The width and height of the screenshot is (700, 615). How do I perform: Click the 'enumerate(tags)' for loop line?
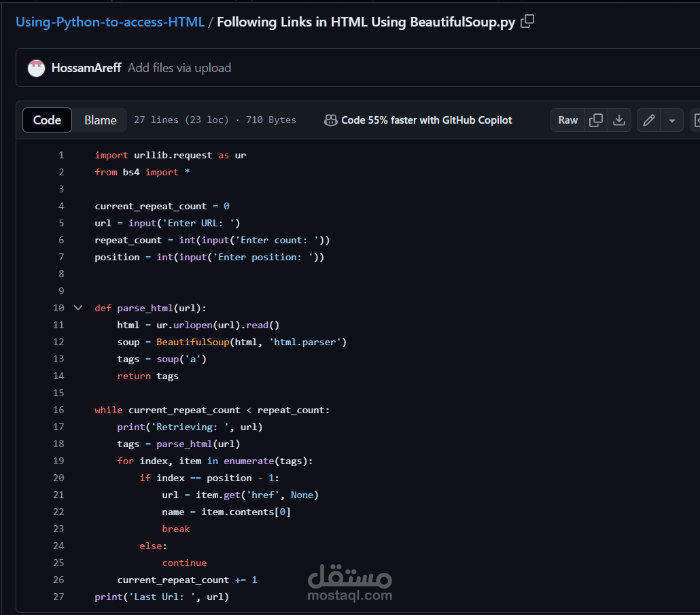pos(215,461)
